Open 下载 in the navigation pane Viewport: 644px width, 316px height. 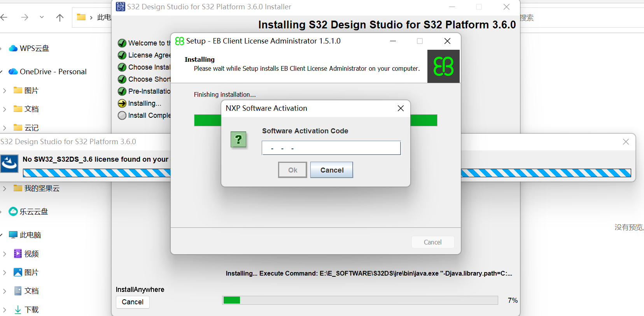31,310
